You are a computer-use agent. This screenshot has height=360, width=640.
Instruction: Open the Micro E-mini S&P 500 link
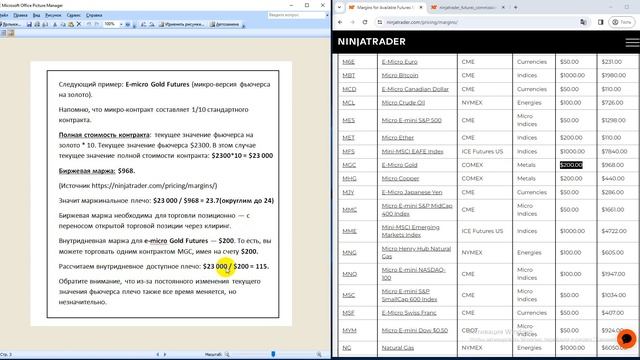pyautogui.click(x=411, y=120)
